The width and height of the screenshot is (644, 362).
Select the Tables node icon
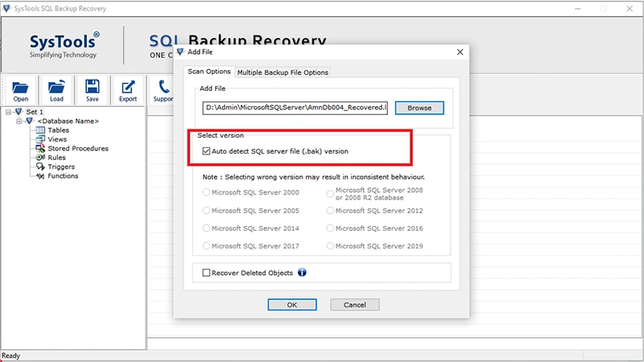pos(40,130)
